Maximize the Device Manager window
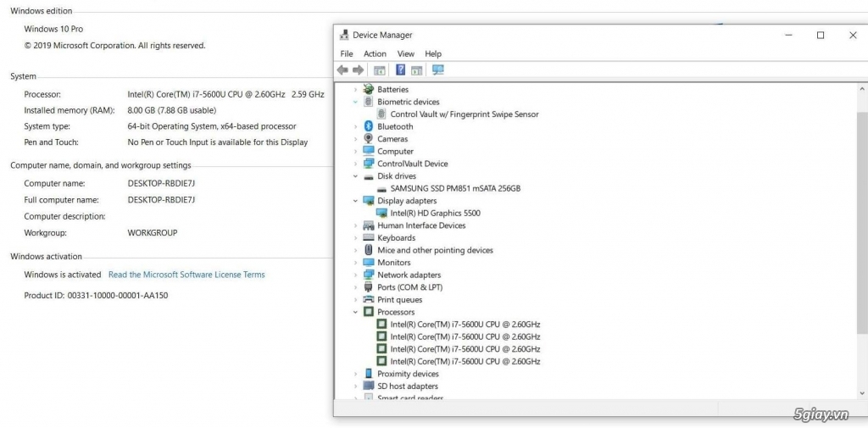868x428 pixels. [x=821, y=35]
